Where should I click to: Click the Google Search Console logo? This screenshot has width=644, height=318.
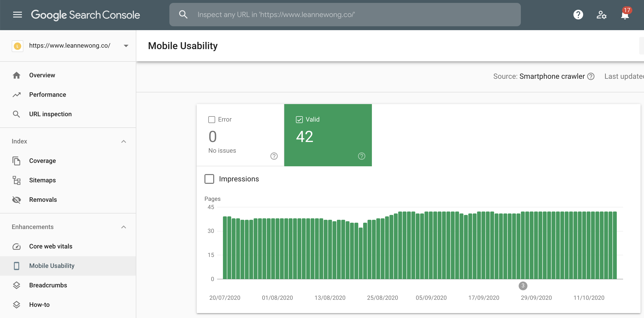(x=85, y=15)
